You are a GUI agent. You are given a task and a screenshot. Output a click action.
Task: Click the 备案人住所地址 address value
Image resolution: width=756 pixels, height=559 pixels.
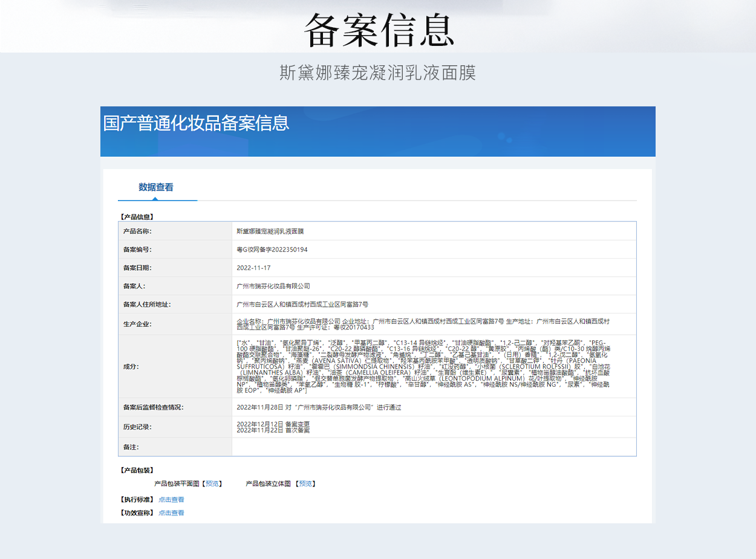coord(302,305)
